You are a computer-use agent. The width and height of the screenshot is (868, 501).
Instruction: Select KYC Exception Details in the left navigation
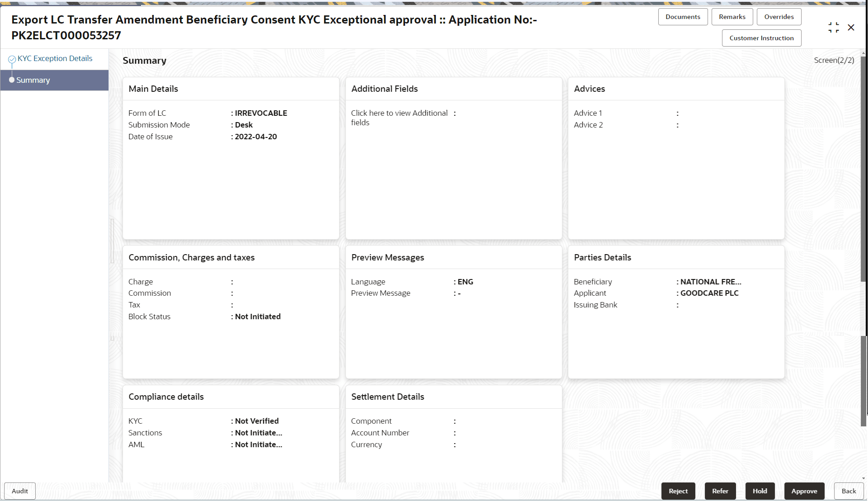[55, 58]
